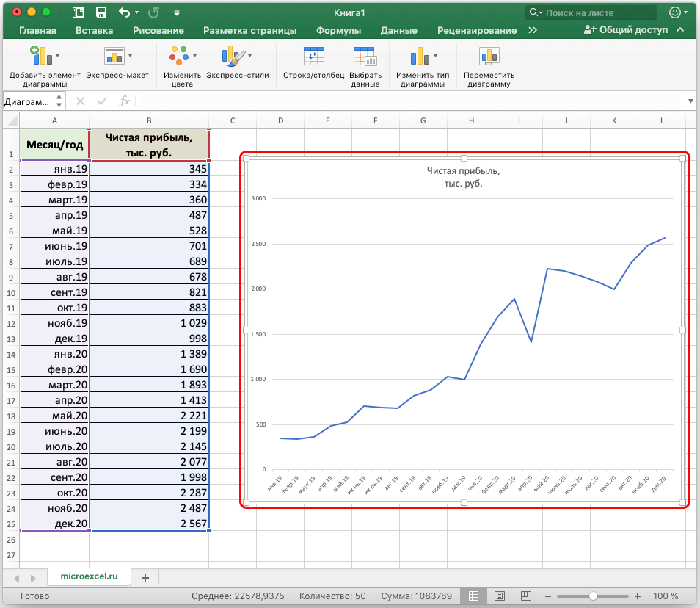Viewport: 700px width, 608px height.
Task: Open the Рисование tab
Action: (x=158, y=30)
